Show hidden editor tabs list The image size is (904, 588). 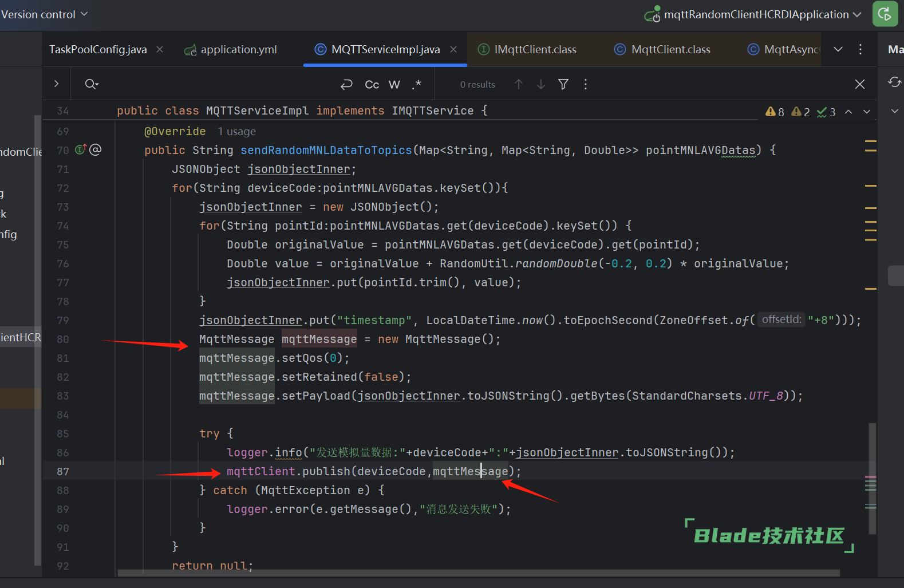tap(838, 49)
